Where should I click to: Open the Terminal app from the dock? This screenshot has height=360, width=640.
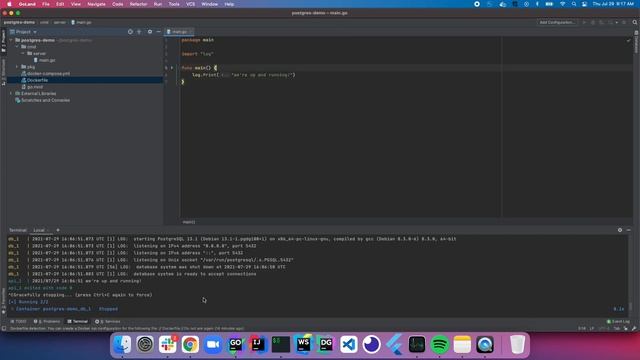[x=281, y=345]
